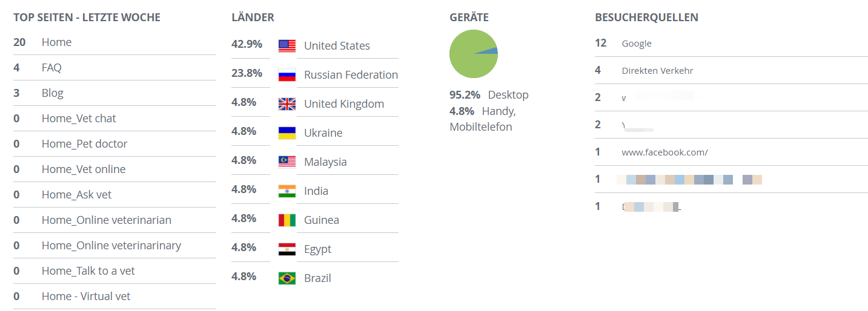
Task: Select the Home - Virtual vet entry
Action: coord(86,296)
